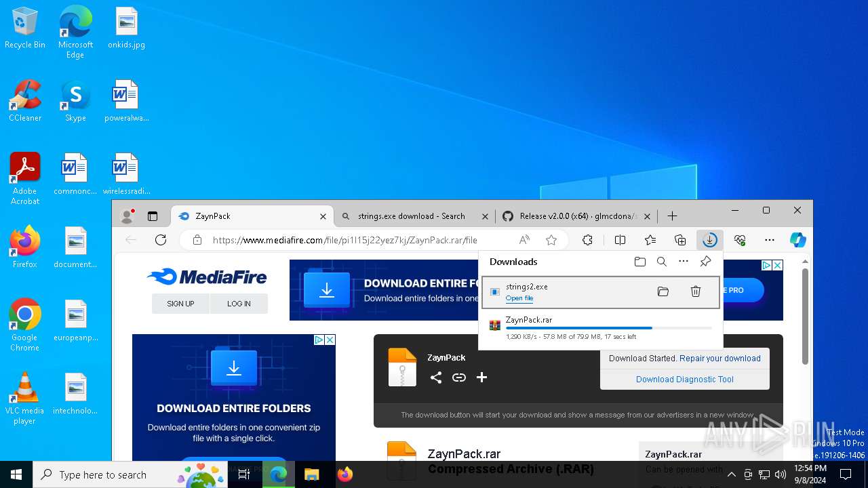Click Repair your download link
The width and height of the screenshot is (868, 488).
pyautogui.click(x=720, y=359)
